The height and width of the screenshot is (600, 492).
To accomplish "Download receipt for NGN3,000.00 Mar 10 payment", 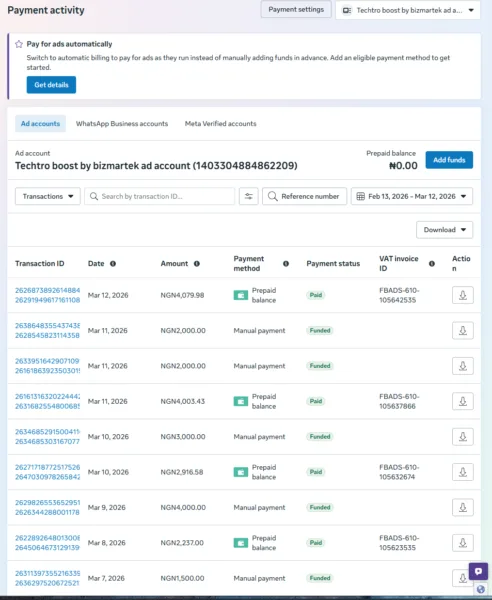I will [x=463, y=437].
